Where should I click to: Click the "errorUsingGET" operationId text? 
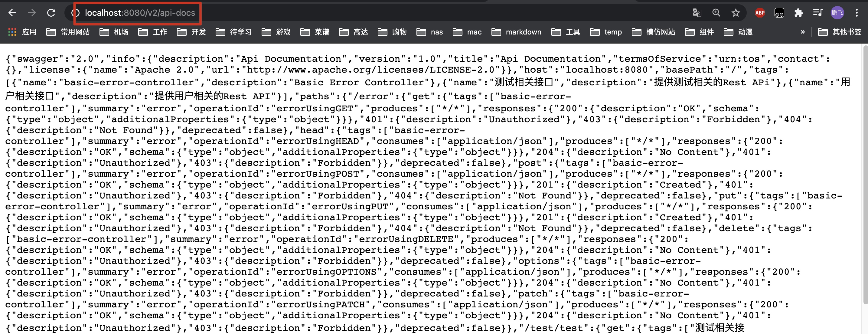click(x=315, y=109)
